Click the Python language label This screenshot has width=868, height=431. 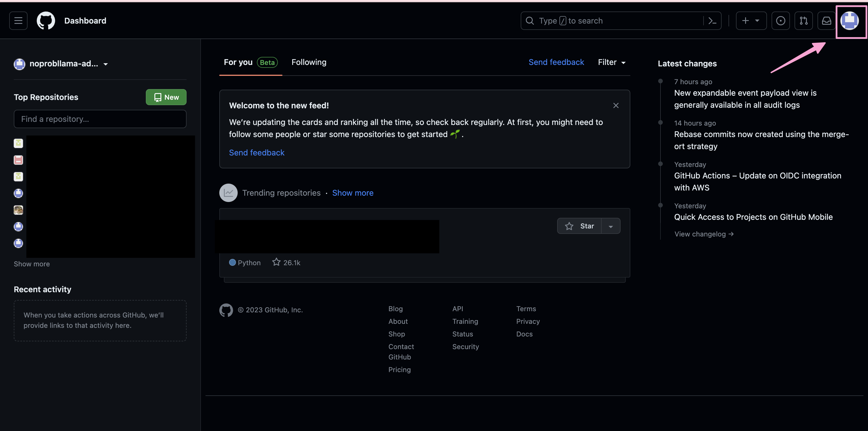tap(249, 262)
